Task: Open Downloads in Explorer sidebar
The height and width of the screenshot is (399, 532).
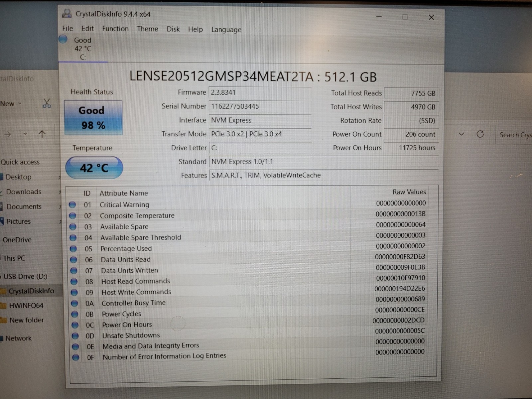Action: tap(24, 192)
